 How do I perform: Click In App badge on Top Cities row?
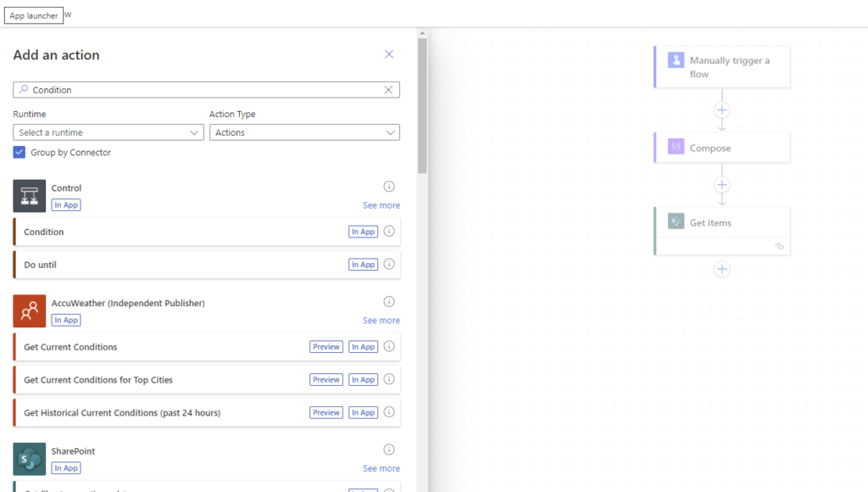[363, 379]
